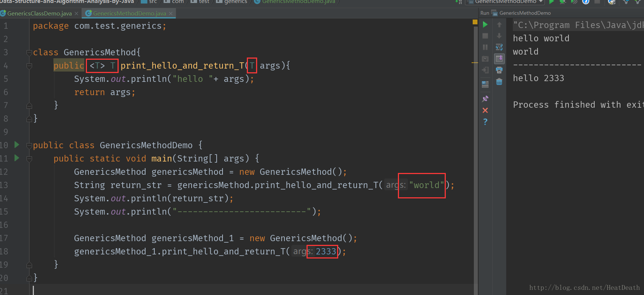Toggle Scroll to the End console button

499,59
